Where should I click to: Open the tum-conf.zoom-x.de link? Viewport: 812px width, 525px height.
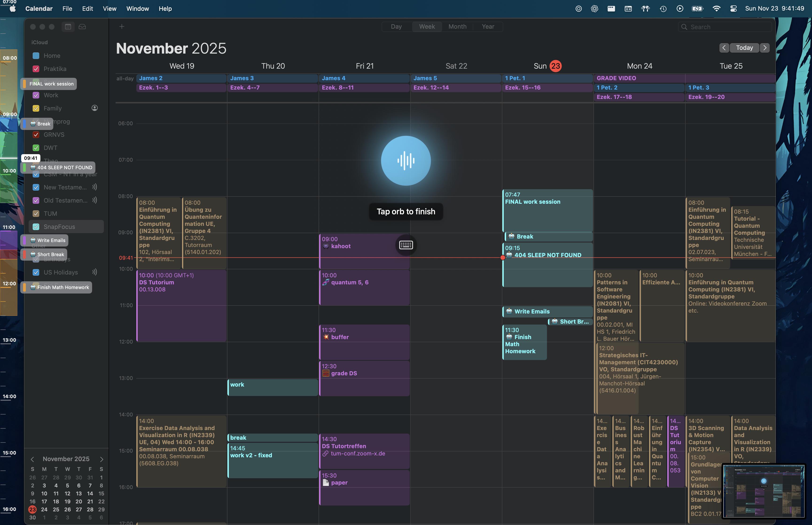[357, 453]
